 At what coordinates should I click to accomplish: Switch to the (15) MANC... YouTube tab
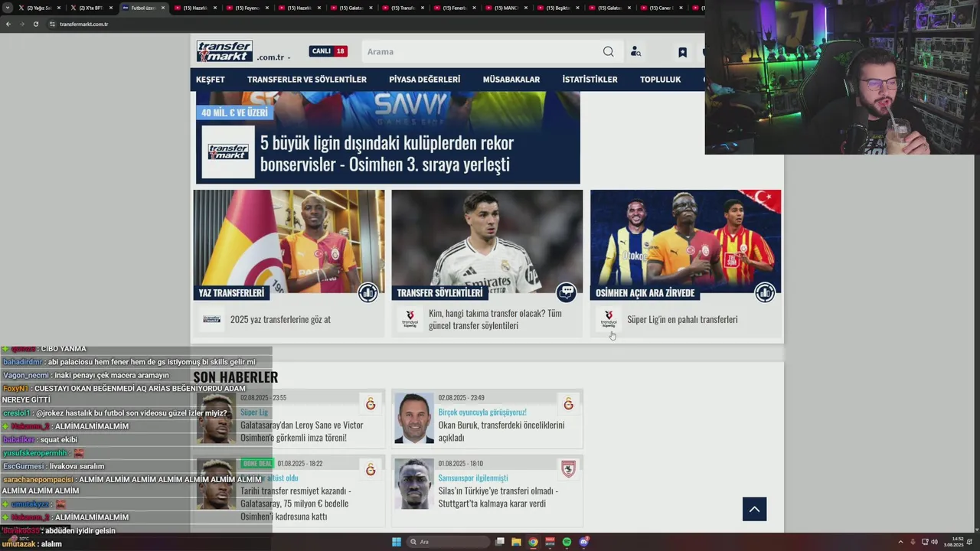point(505,8)
